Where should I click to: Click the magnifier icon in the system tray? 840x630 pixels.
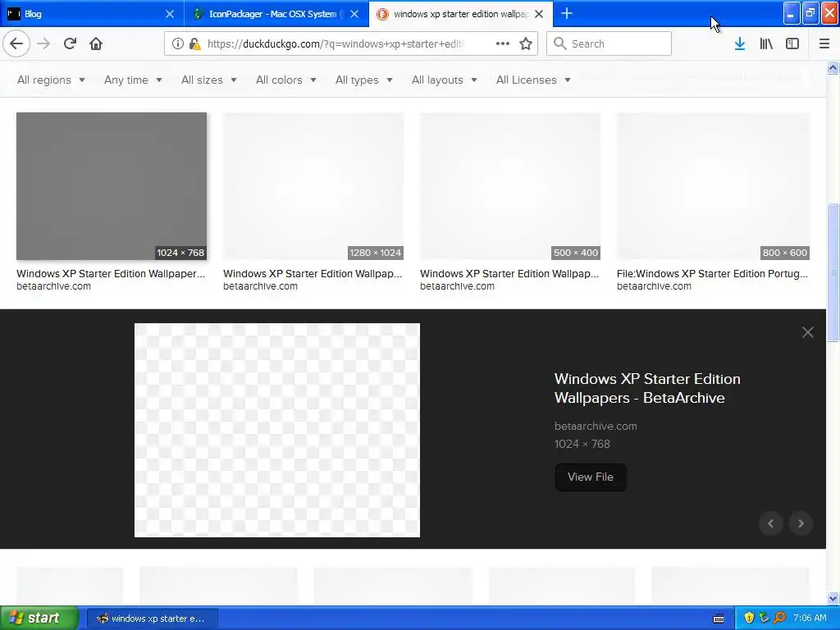point(779,618)
